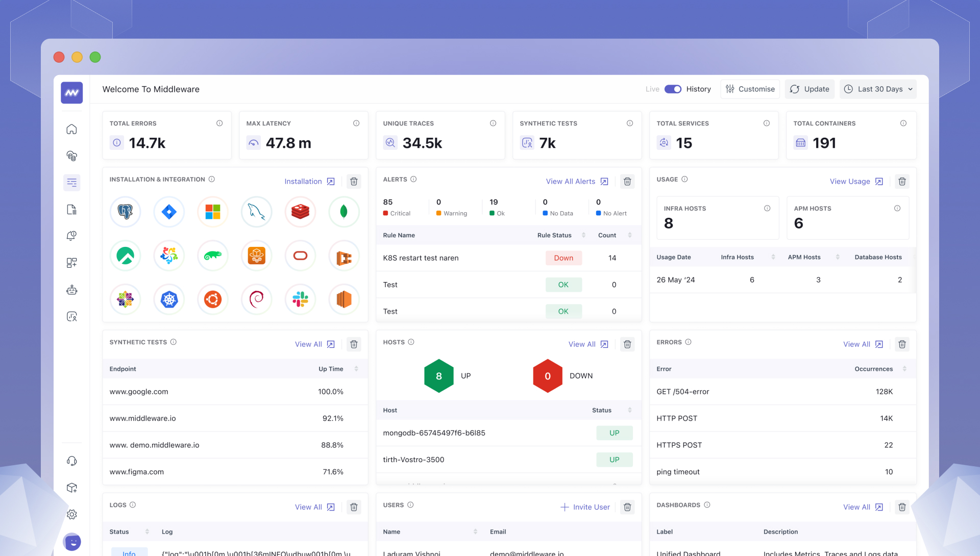Open the support headset icon in the sidebar
980x556 pixels.
(x=71, y=461)
